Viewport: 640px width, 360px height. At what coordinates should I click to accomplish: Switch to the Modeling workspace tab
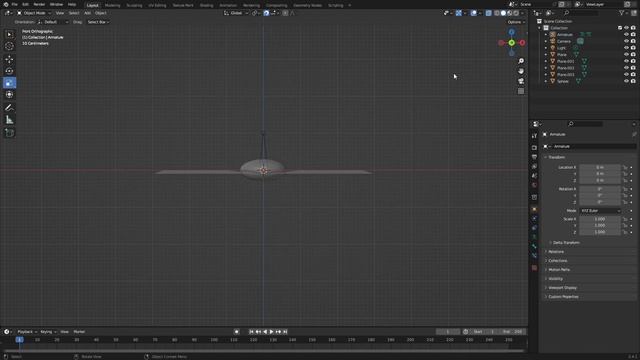click(x=113, y=5)
